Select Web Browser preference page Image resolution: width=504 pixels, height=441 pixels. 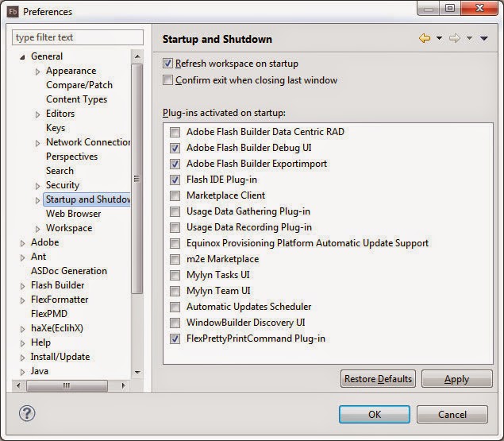[x=73, y=214]
